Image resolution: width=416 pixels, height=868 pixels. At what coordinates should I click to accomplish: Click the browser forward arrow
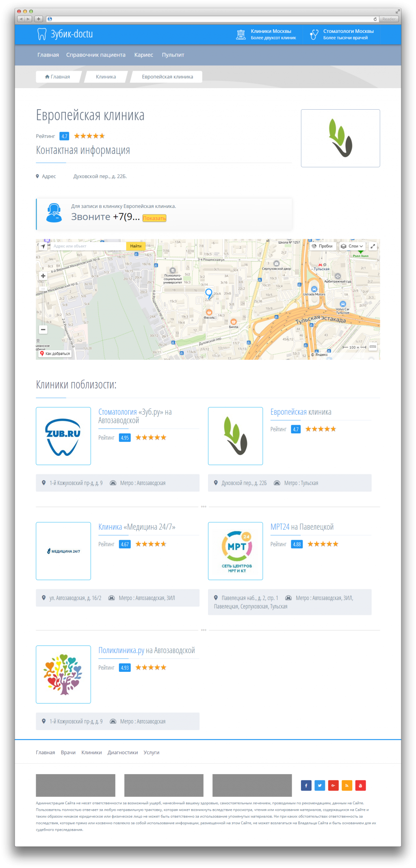[28, 19]
